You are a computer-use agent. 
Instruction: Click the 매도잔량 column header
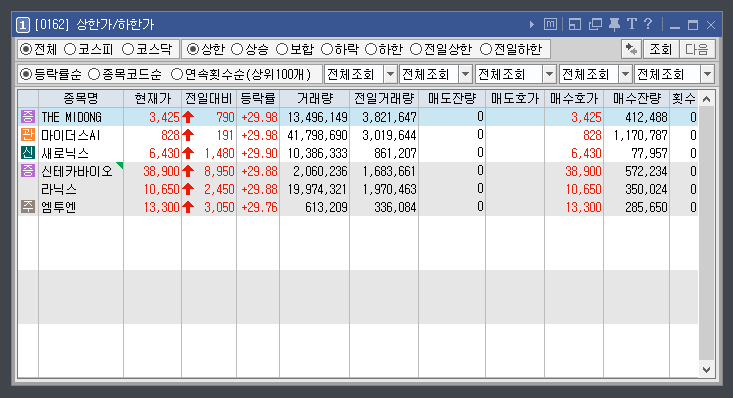tap(452, 99)
